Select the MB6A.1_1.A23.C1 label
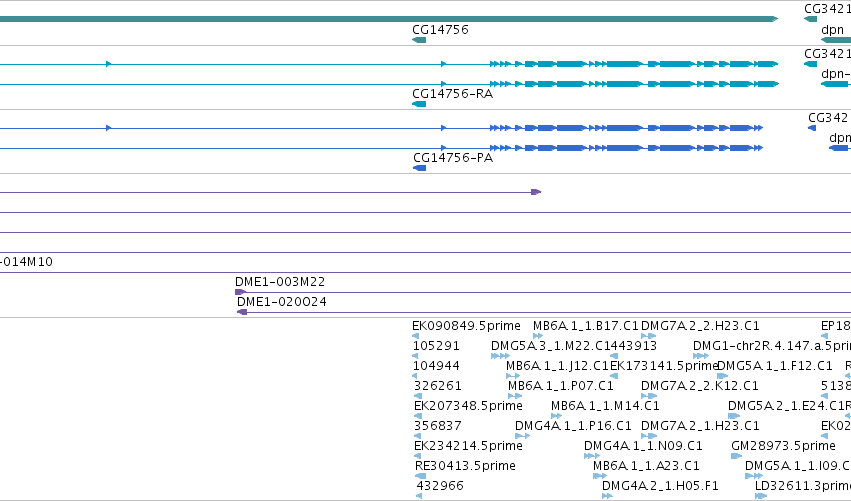 pos(646,466)
